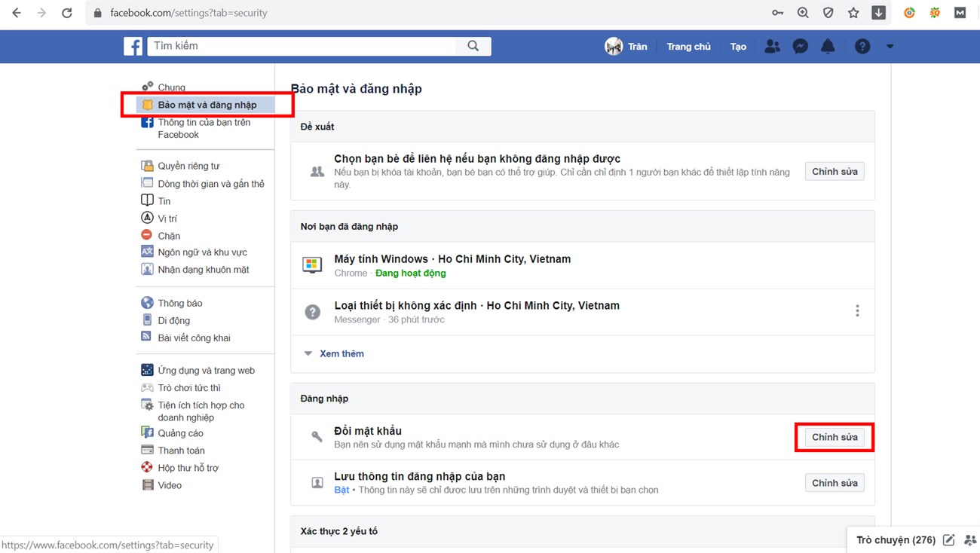Click the Windows computer device icon
This screenshot has width=980, height=553.
(x=312, y=264)
